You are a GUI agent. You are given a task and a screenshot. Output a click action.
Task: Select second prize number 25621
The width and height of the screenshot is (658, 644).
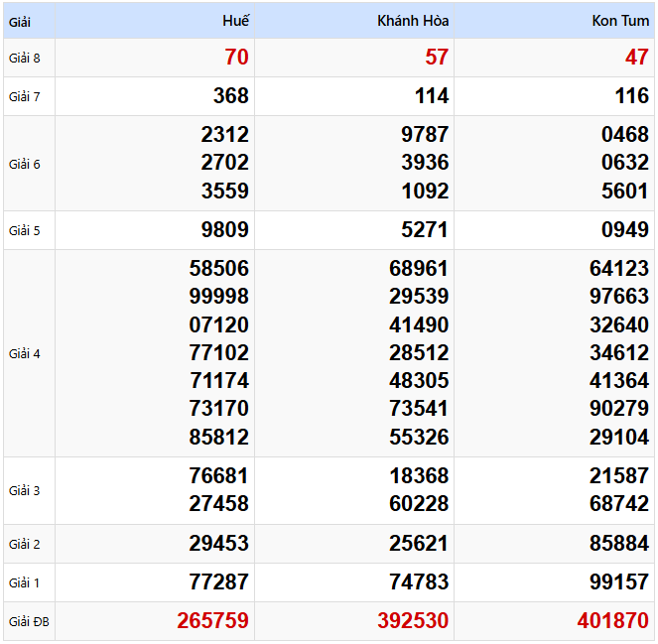tap(419, 544)
